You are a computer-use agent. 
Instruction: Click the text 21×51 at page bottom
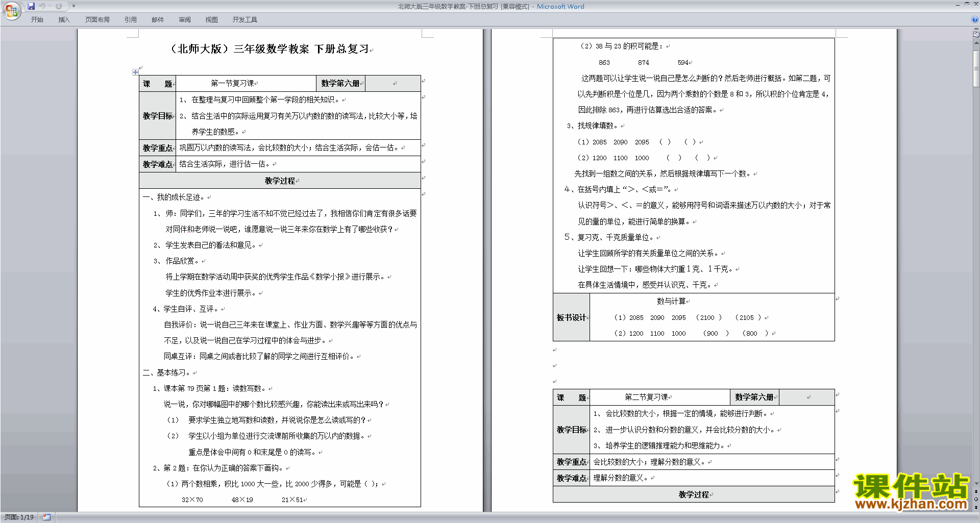[292, 500]
